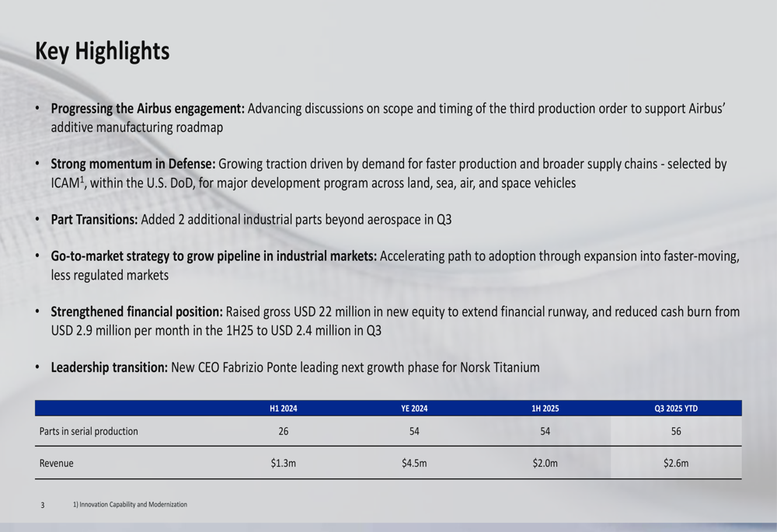Click the slide page number 3
Viewport: 777px width, 532px height.
43,506
